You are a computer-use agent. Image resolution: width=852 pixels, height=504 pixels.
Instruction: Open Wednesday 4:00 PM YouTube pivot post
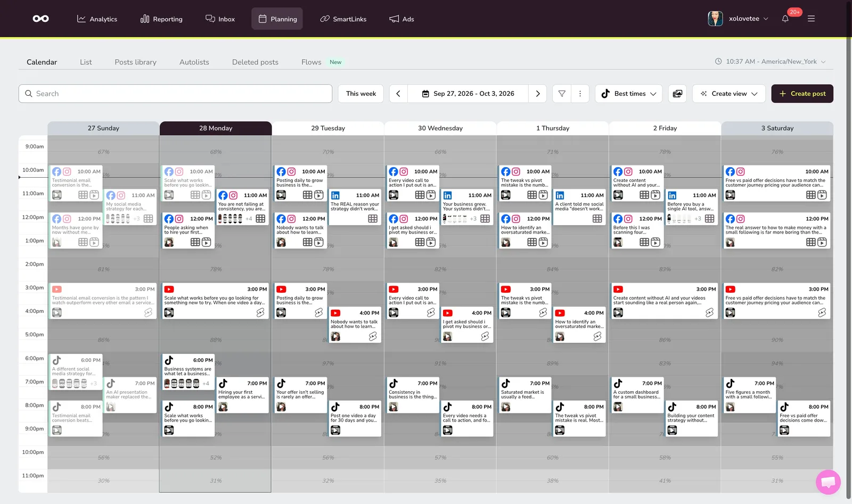coord(467,325)
